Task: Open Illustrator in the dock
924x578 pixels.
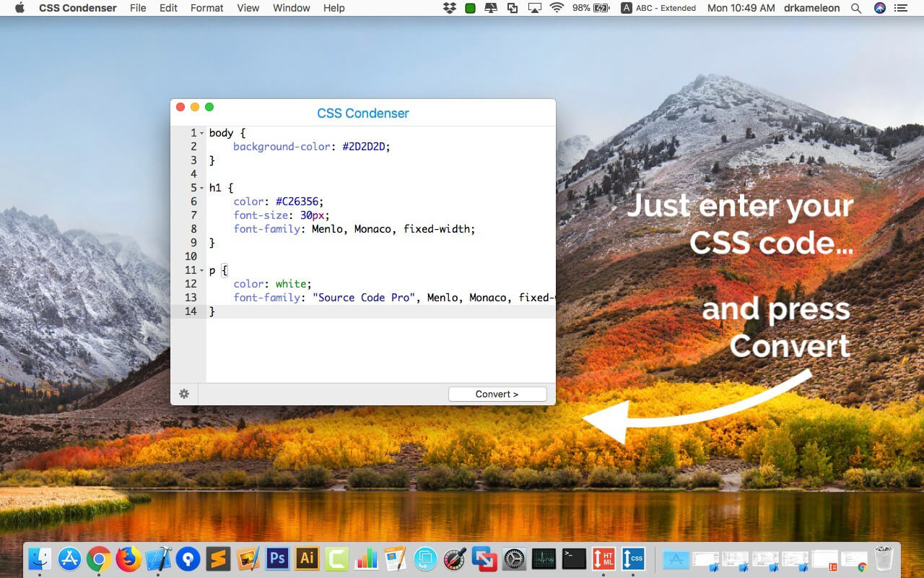Action: pyautogui.click(x=308, y=558)
